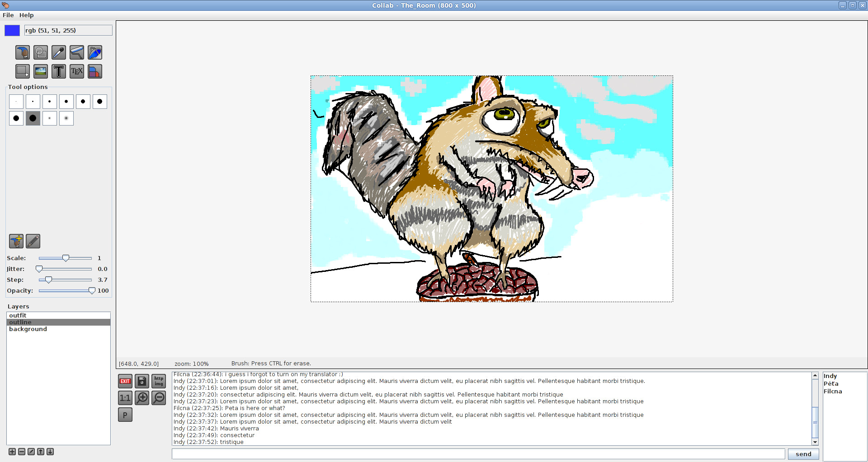Zoom in with the magnifier plus icon
Viewport: 868px width, 462px height.
(x=142, y=398)
